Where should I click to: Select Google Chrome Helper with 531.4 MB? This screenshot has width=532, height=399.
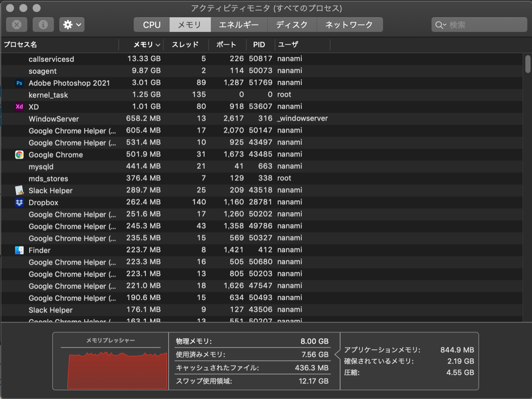(262, 143)
